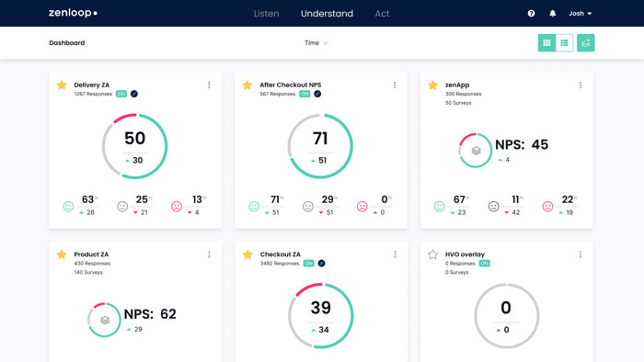Image resolution: width=644 pixels, height=362 pixels.
Task: Open Checkout ZA card options menu
Action: click(395, 255)
